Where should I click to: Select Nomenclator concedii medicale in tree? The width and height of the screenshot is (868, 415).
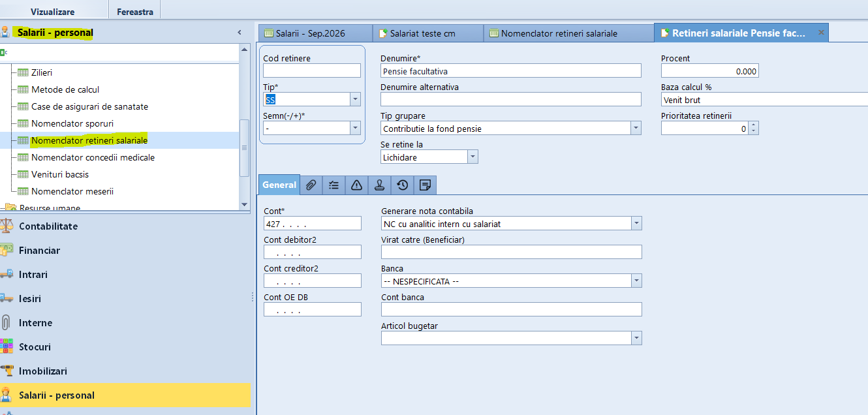tap(93, 157)
